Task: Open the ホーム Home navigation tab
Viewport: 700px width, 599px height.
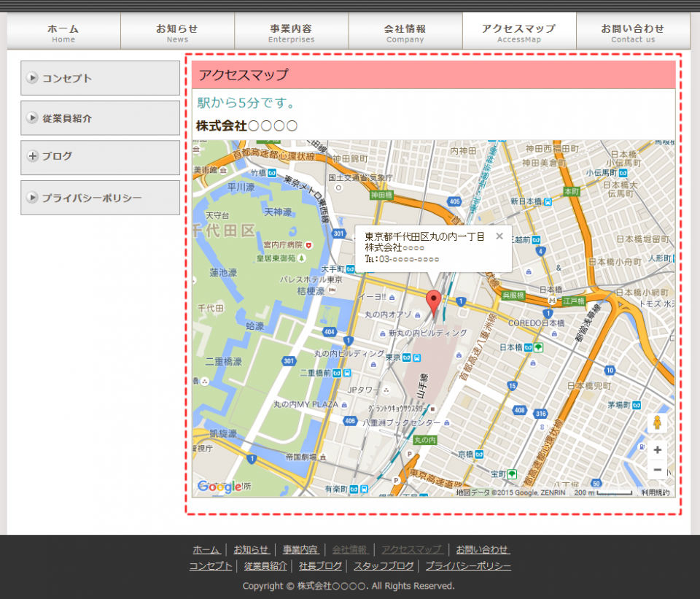Action: (63, 31)
